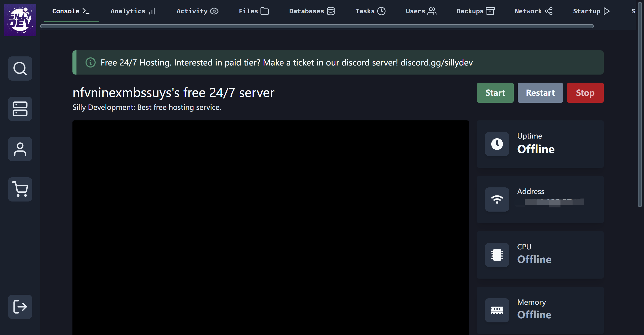Click the Uptime clock icon
The width and height of the screenshot is (644, 335).
pos(497,144)
